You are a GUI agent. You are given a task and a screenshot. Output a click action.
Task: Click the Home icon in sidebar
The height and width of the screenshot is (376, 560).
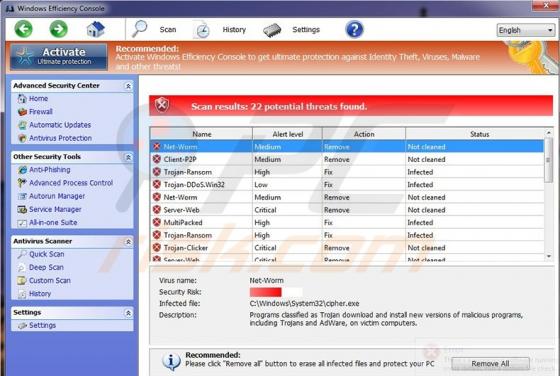tap(22, 99)
